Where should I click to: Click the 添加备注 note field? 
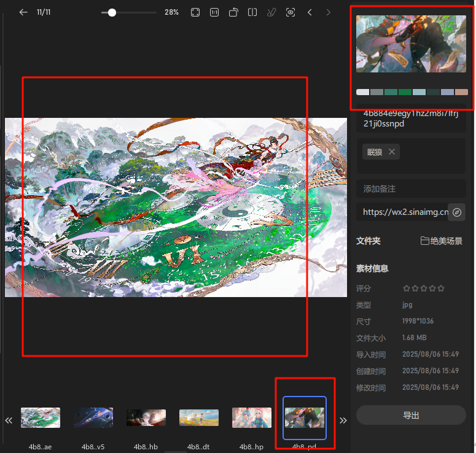point(411,188)
